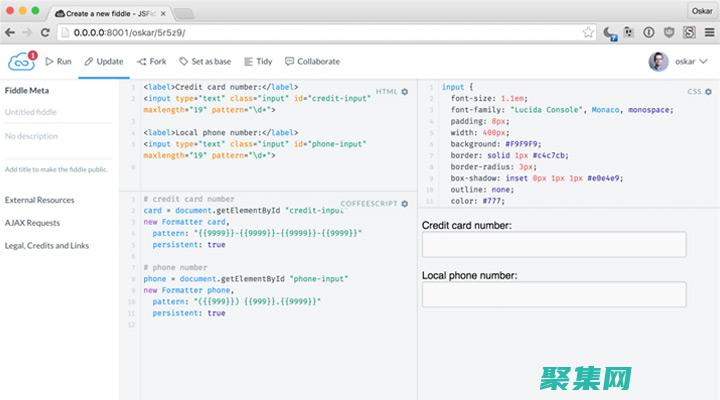Click the moon extension icon
The image size is (720, 400).
pyautogui.click(x=609, y=33)
